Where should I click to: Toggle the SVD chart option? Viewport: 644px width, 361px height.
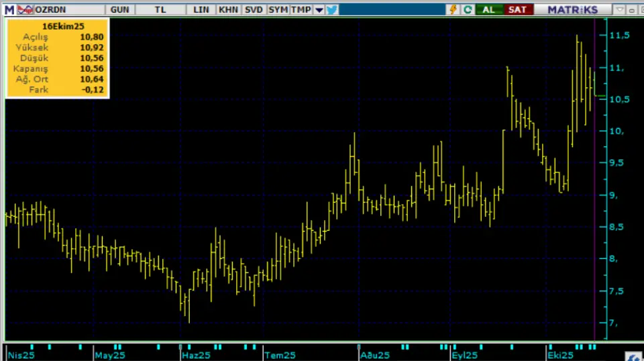[x=254, y=9]
